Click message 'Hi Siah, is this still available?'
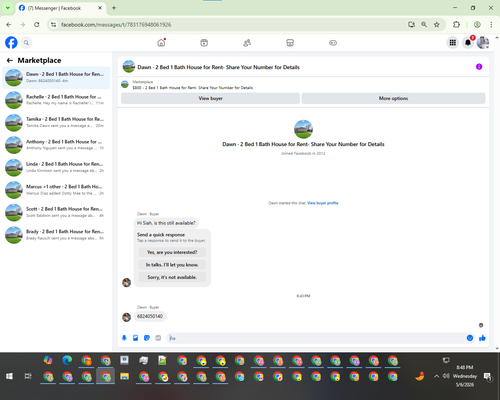 (x=166, y=223)
